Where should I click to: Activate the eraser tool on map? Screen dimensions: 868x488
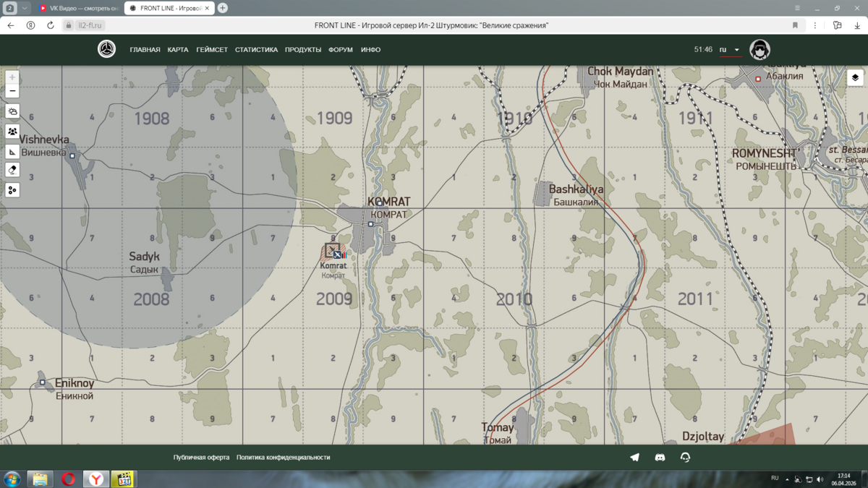(12, 170)
